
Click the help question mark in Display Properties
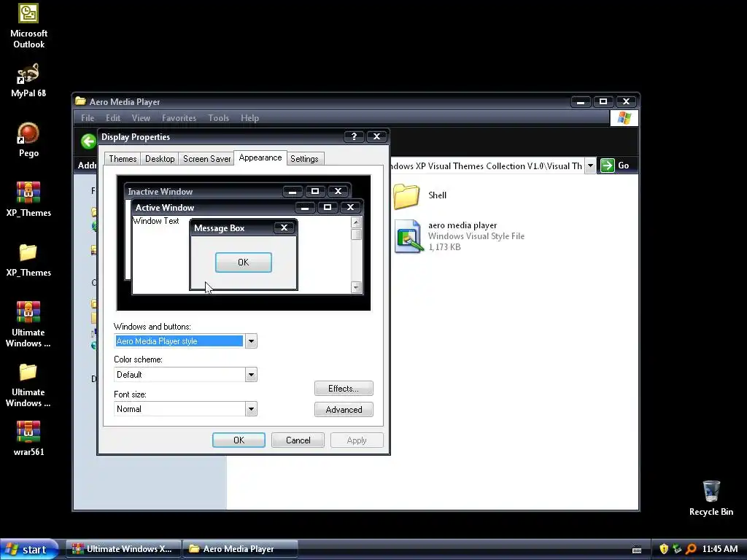pyautogui.click(x=354, y=136)
